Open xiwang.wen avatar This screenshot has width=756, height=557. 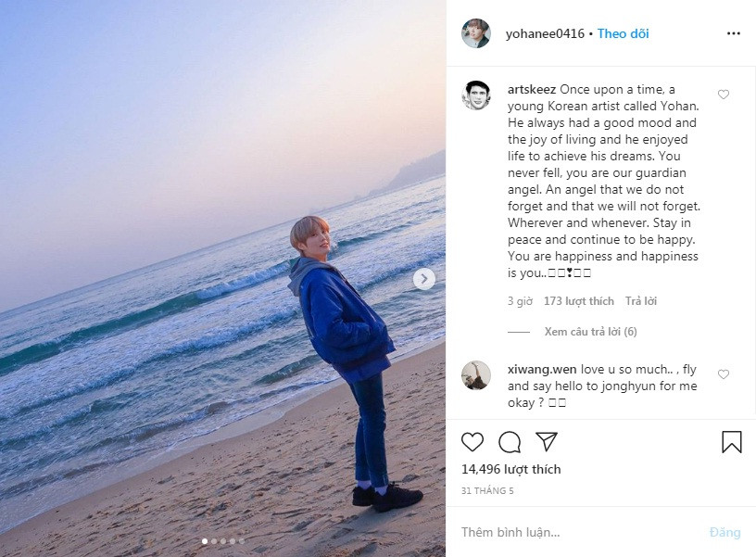click(x=476, y=374)
